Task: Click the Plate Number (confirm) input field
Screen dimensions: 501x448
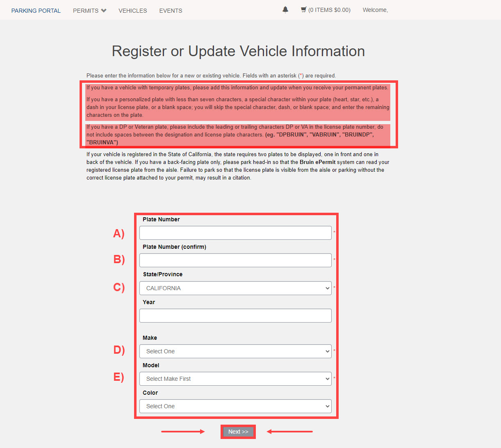Action: click(x=235, y=260)
